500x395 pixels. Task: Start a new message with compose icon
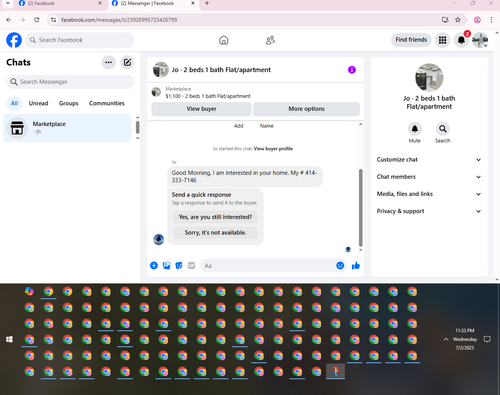[127, 62]
